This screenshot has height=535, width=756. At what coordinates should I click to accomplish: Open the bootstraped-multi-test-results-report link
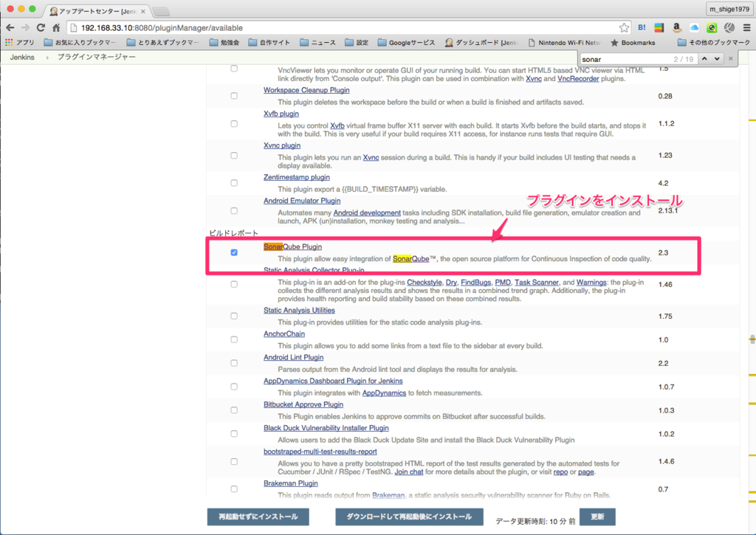[x=320, y=452]
